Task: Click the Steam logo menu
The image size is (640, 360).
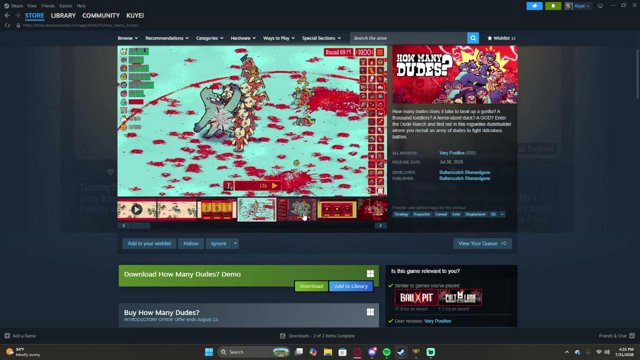Action: coord(13,6)
